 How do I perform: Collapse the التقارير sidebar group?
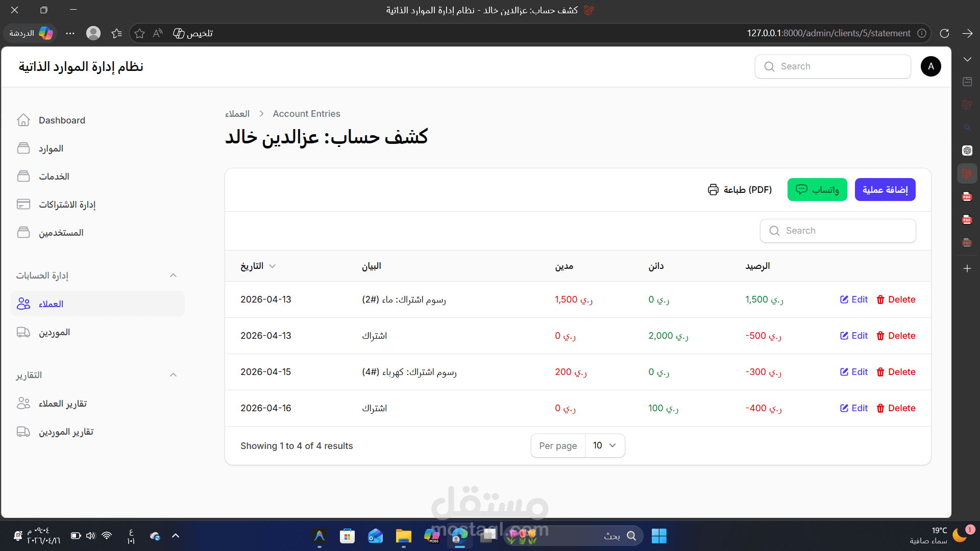click(x=173, y=375)
